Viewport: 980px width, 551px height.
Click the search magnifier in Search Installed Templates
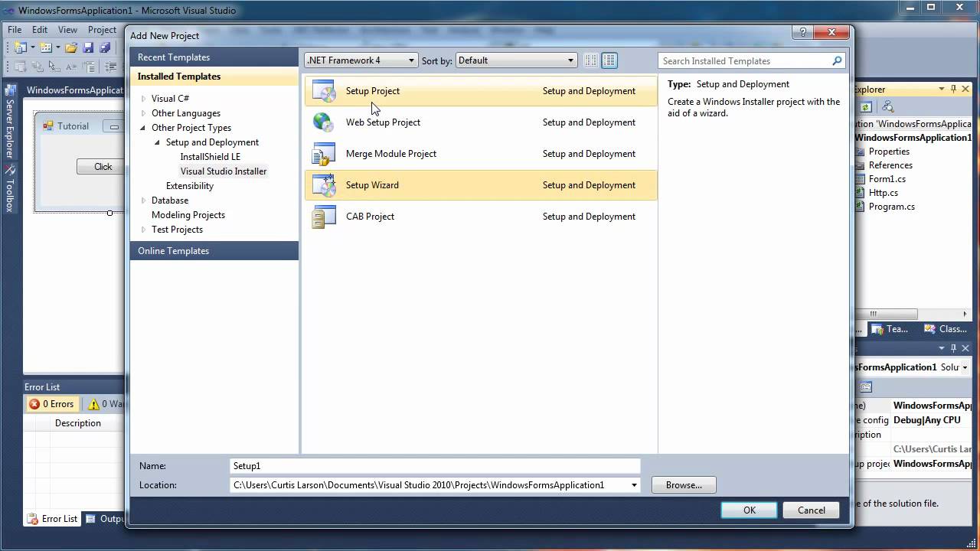(x=837, y=60)
